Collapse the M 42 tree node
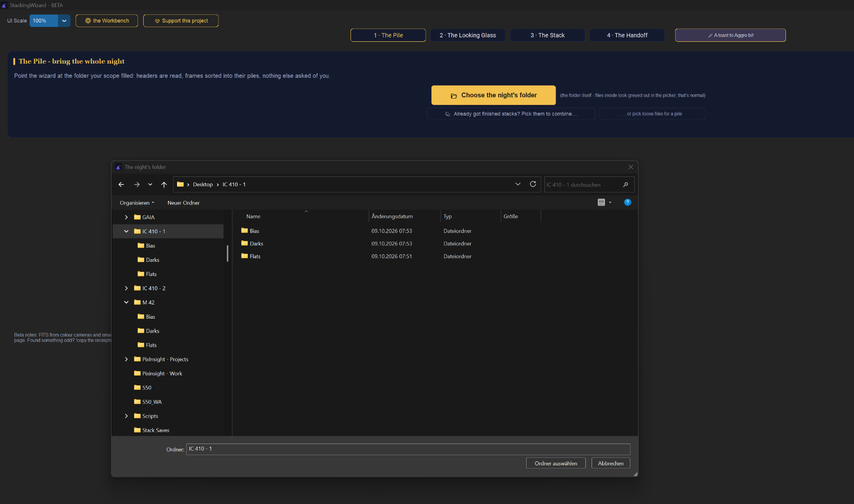 tap(126, 303)
